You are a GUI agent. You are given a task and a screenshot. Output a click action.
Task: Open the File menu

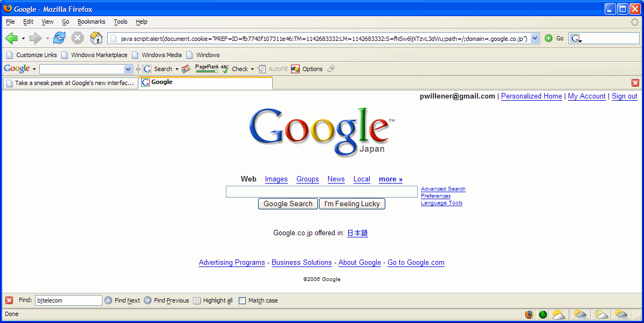pos(10,22)
